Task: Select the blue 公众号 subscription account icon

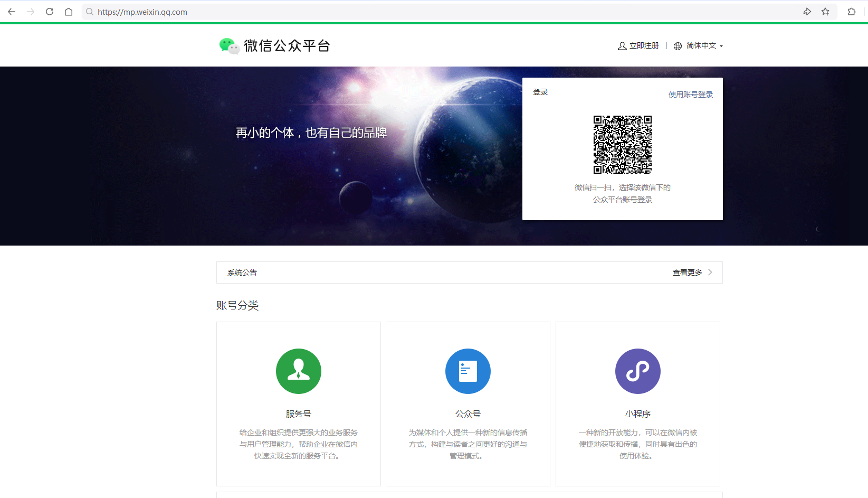Action: click(x=468, y=371)
